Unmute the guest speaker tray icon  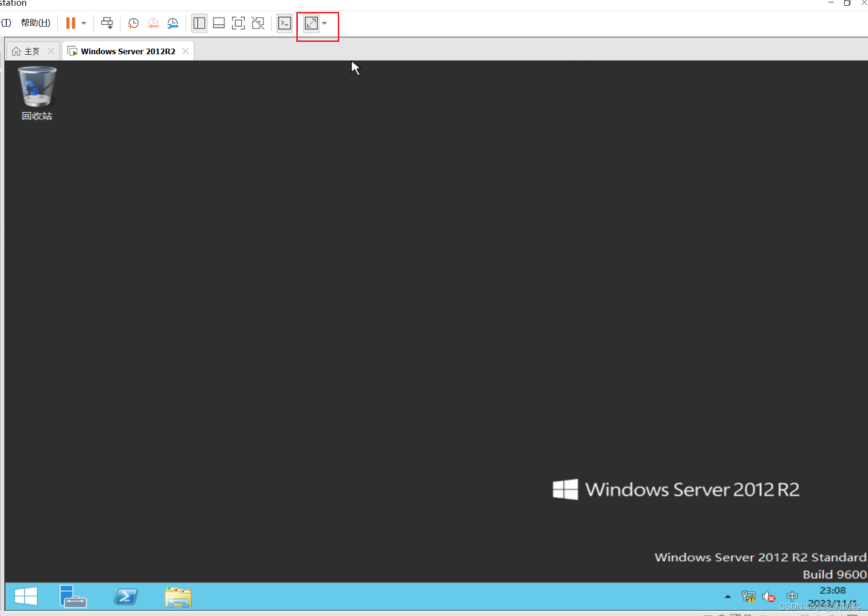point(769,596)
